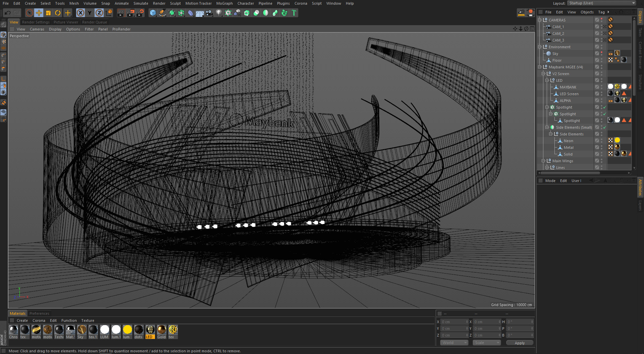Select the Live Selection tool

coord(30,13)
